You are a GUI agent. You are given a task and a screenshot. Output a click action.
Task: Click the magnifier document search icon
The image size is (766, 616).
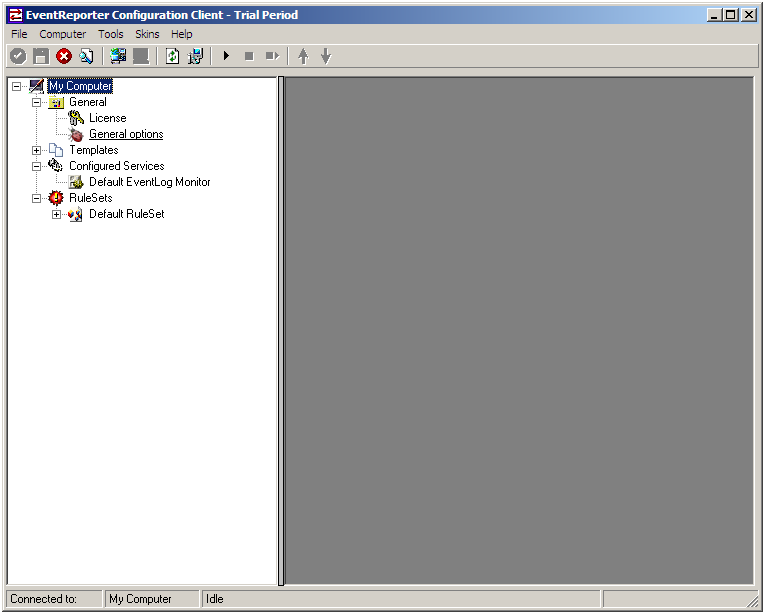click(x=86, y=56)
